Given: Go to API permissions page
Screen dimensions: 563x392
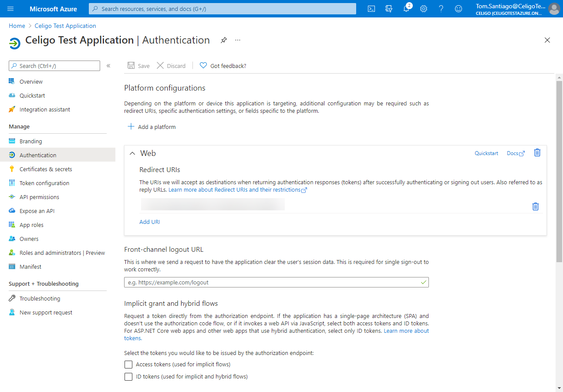Looking at the screenshot, I should [39, 197].
